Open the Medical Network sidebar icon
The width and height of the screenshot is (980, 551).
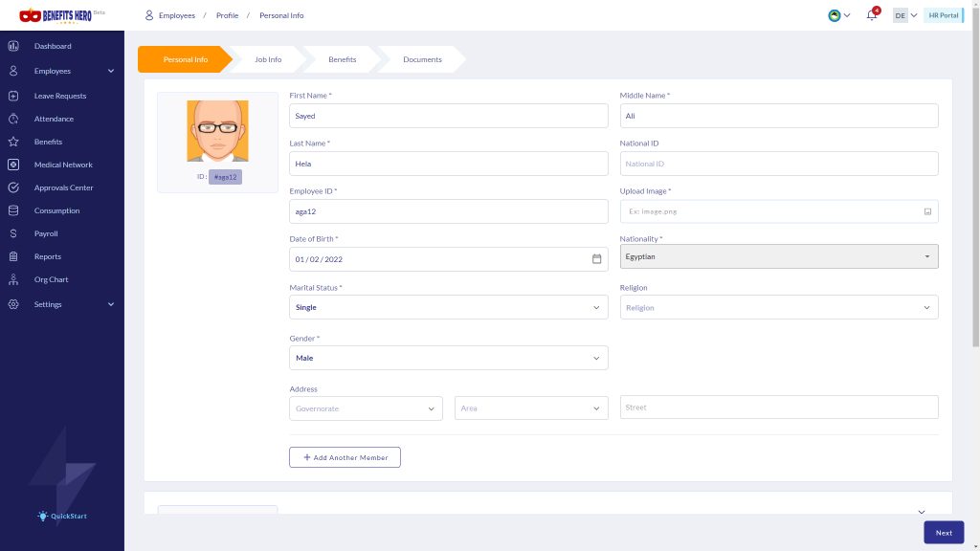pyautogui.click(x=13, y=165)
